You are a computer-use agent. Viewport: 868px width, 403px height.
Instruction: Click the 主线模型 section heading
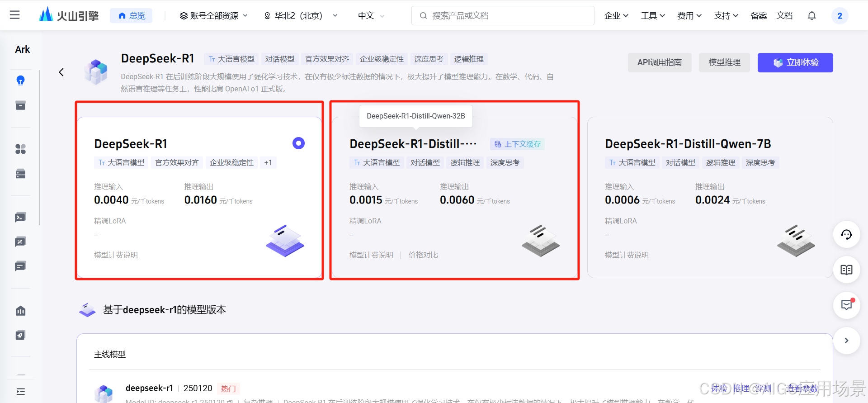point(110,354)
